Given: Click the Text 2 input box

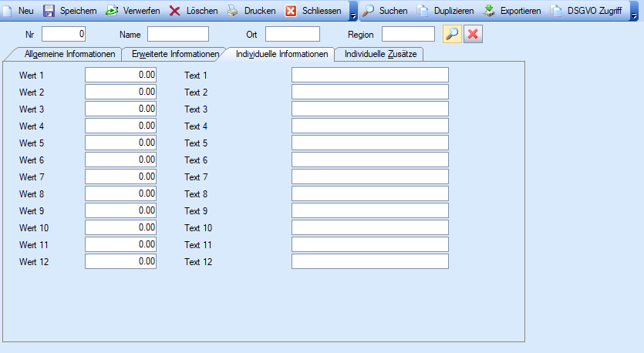Looking at the screenshot, I should tap(370, 92).
